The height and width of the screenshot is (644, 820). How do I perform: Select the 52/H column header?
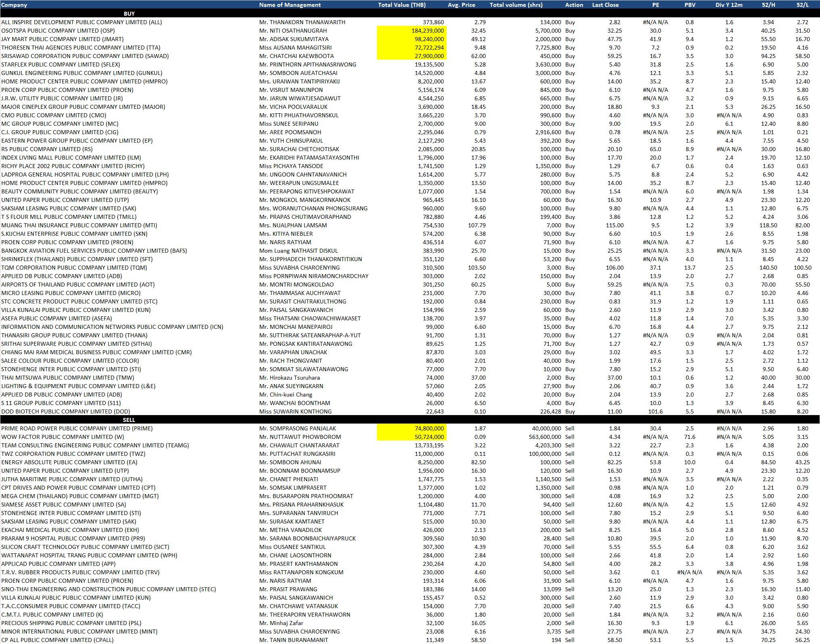coord(768,5)
